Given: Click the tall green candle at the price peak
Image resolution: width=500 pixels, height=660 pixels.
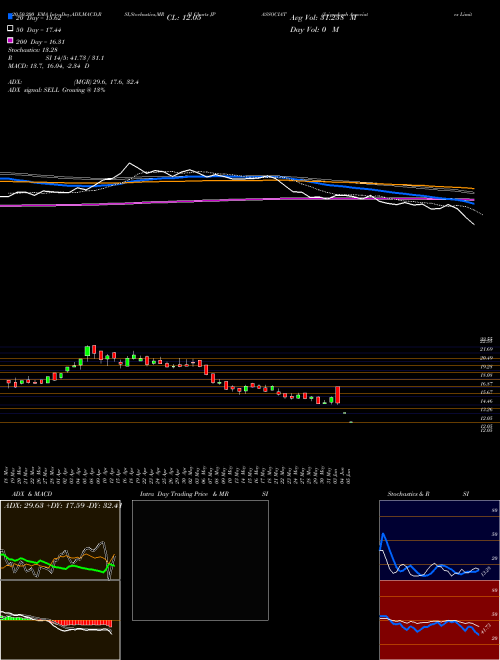Looking at the screenshot, I should click(87, 351).
